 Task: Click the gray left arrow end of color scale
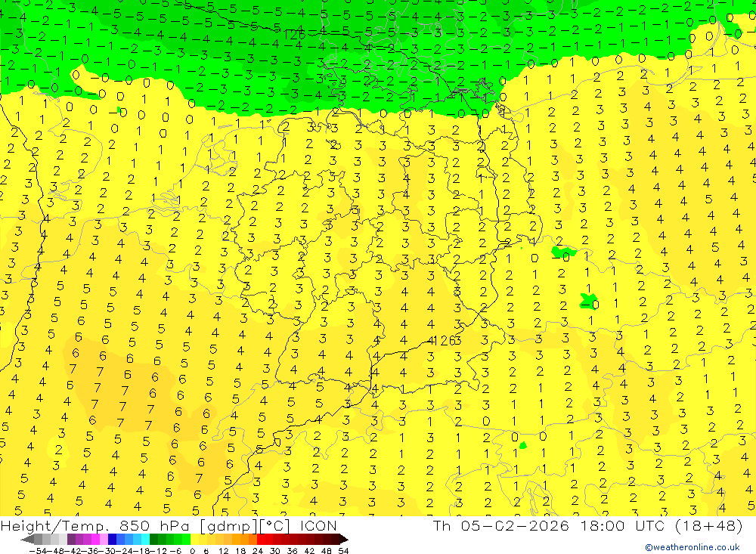pyautogui.click(x=27, y=540)
